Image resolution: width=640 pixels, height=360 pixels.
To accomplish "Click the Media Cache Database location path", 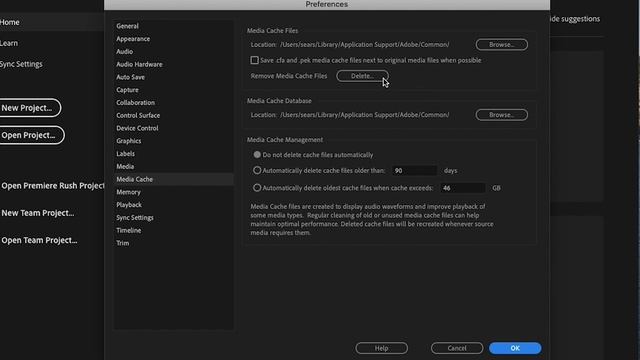I will click(x=364, y=115).
